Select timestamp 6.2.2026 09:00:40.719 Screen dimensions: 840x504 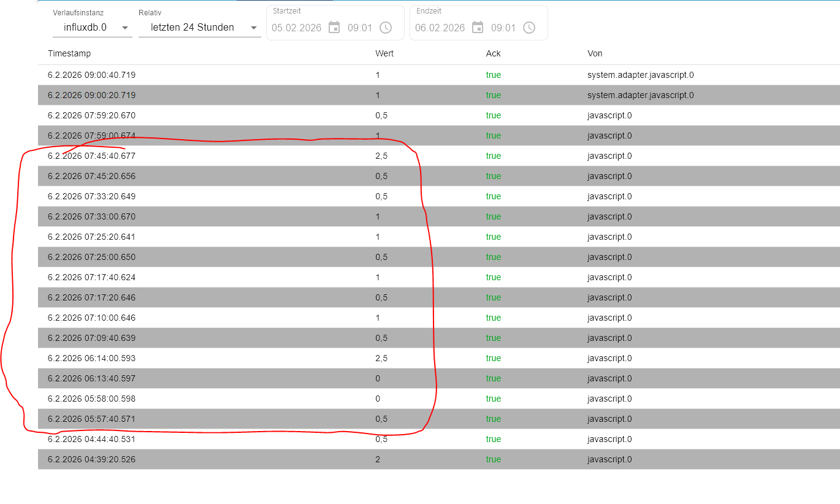(x=91, y=75)
